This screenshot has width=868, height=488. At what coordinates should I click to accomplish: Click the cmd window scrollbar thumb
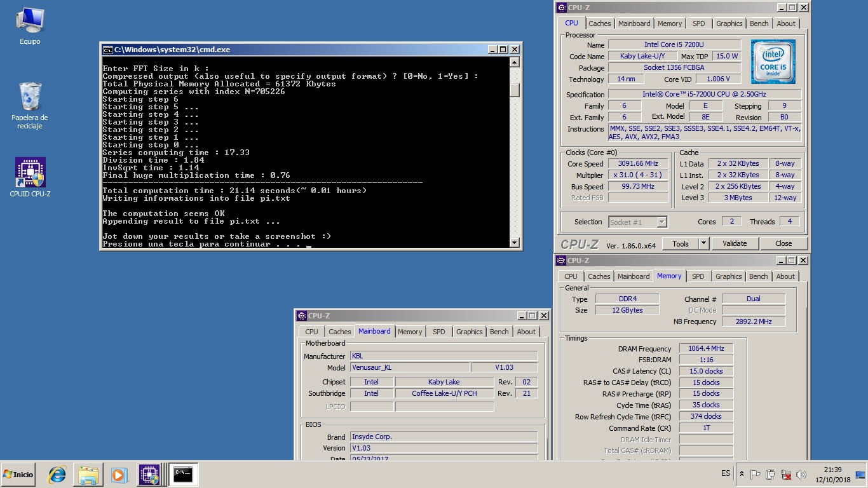tap(515, 90)
